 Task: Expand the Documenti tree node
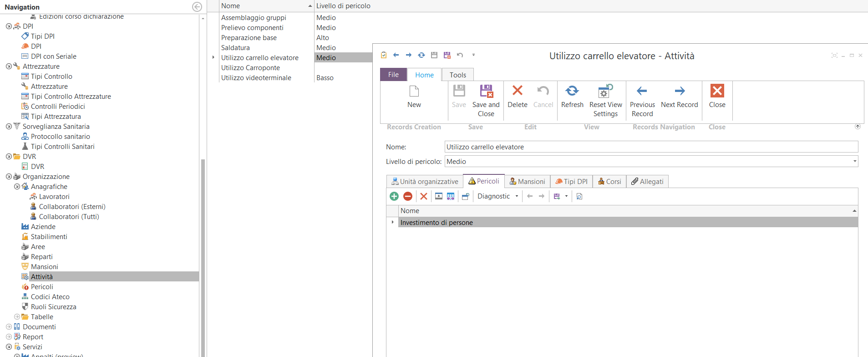coord(9,327)
